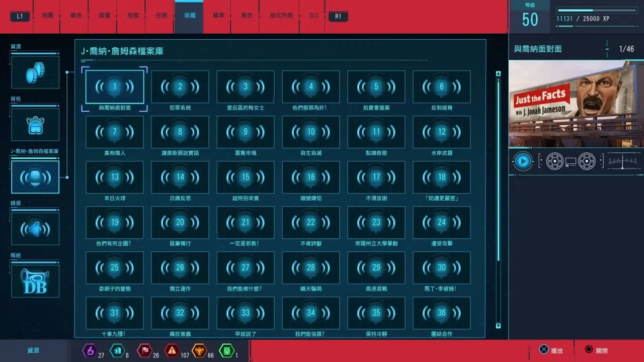This screenshot has width=644, height=362.
Task: Select the 背包 backpack category icon
Action: (x=35, y=124)
